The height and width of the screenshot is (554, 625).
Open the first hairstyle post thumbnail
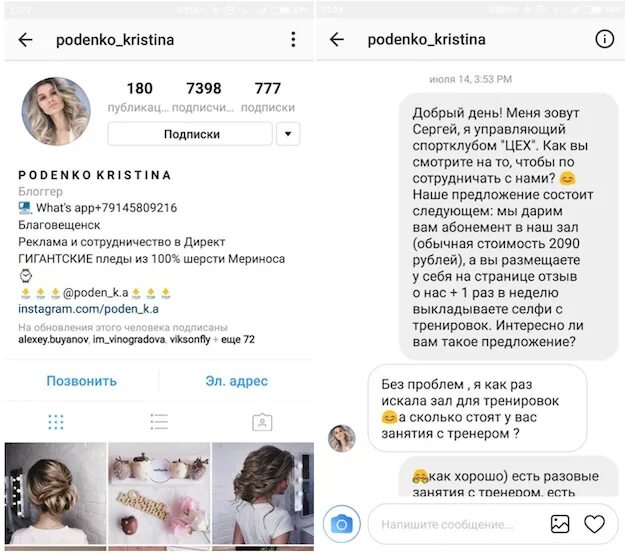55,493
